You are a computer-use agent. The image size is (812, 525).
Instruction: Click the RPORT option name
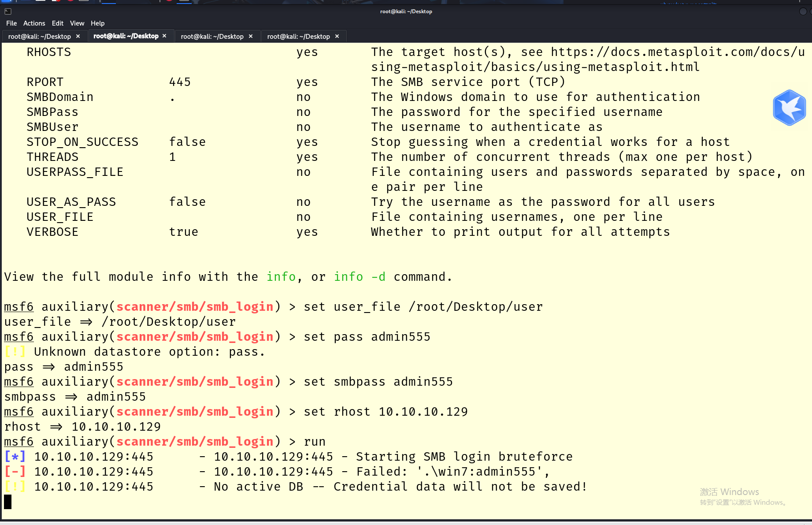pos(45,82)
